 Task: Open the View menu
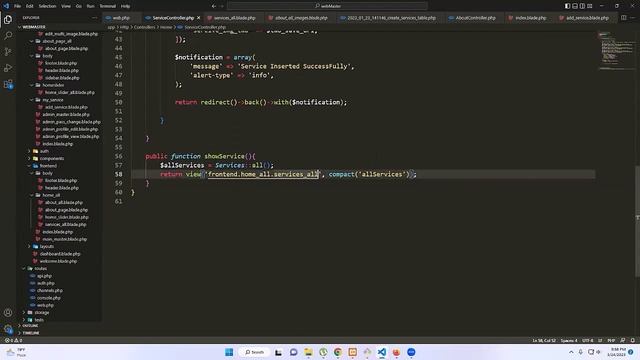coord(66,6)
